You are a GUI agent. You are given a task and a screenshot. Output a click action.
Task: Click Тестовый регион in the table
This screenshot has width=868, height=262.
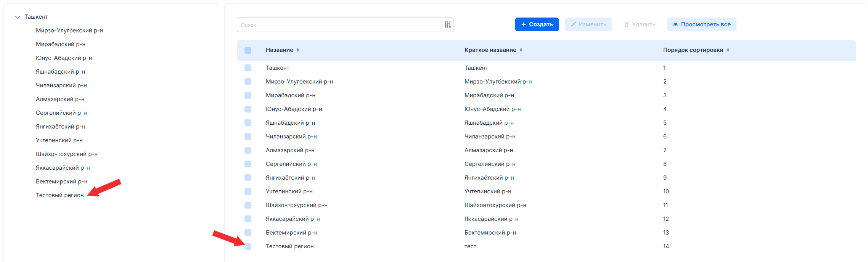[290, 246]
